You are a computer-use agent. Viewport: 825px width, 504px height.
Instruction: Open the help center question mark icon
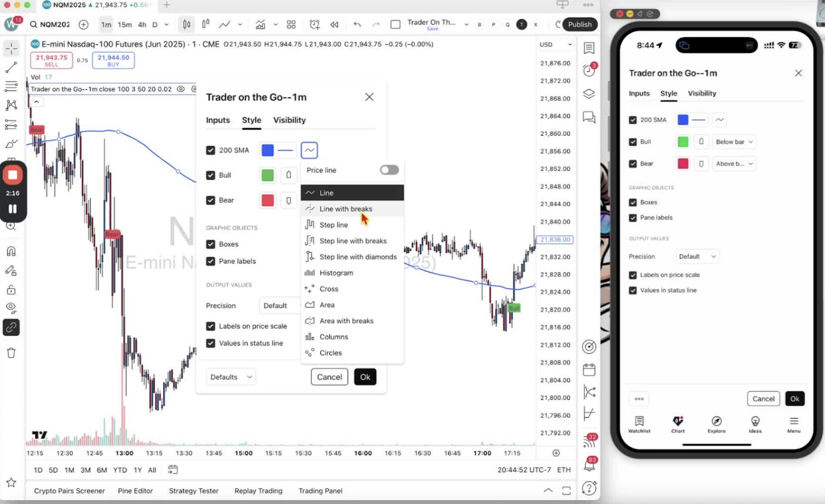589,488
